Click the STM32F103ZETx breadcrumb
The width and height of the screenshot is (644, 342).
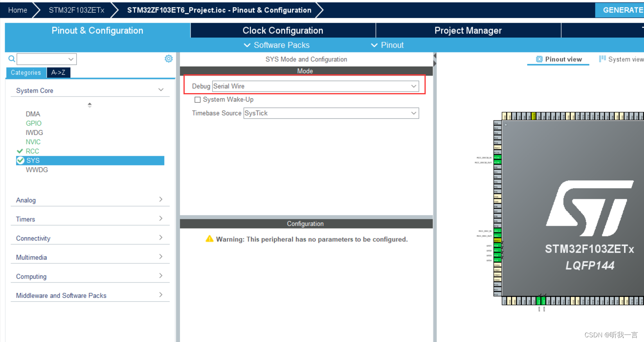[76, 10]
